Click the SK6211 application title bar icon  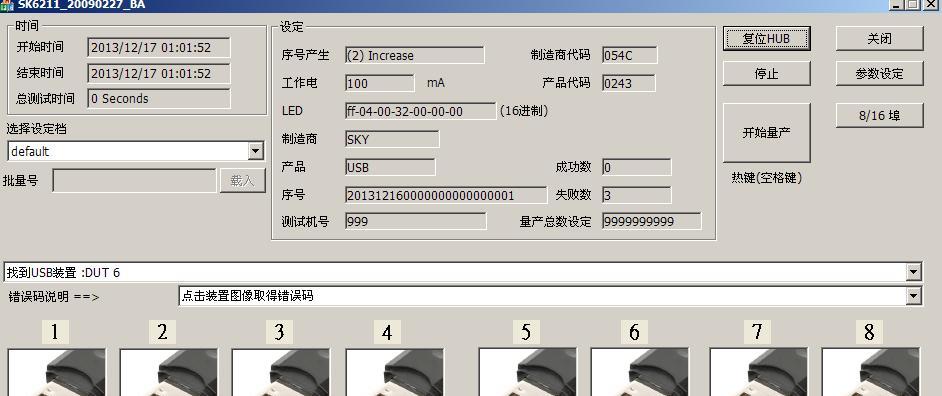pos(7,5)
